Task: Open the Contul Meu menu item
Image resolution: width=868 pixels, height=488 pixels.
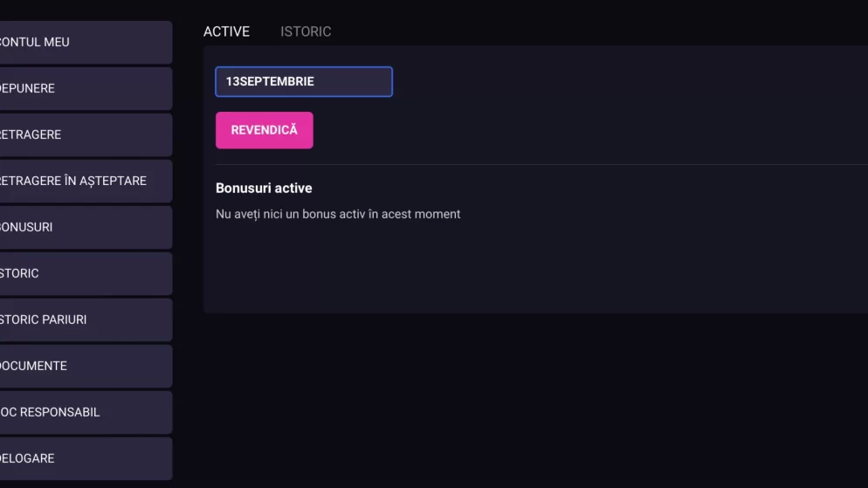Action: (86, 43)
